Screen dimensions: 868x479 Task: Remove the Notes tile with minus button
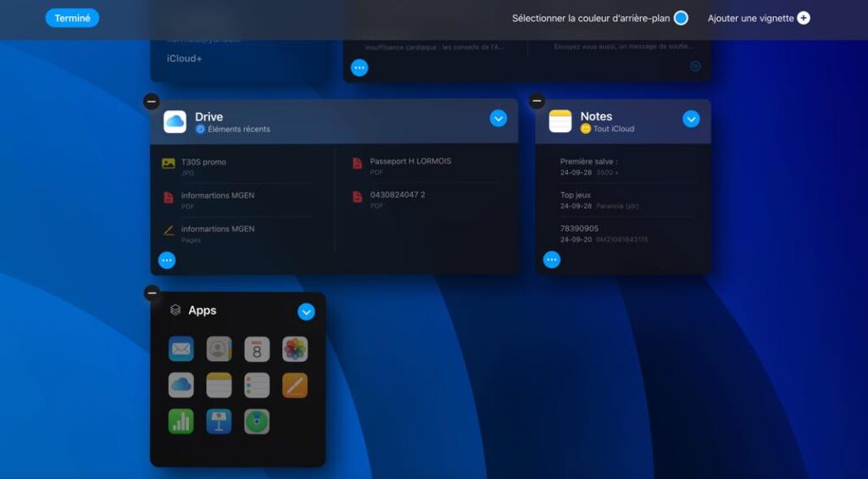click(x=537, y=101)
